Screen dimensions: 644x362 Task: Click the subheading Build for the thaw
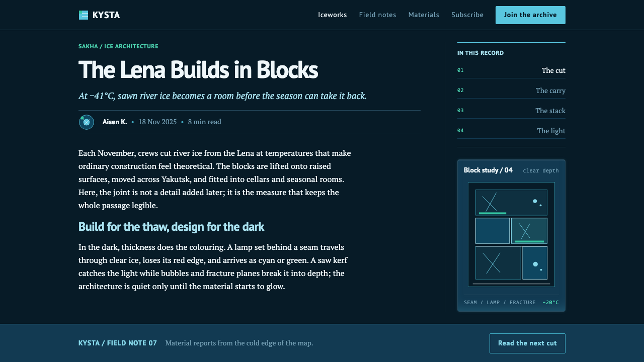171,227
